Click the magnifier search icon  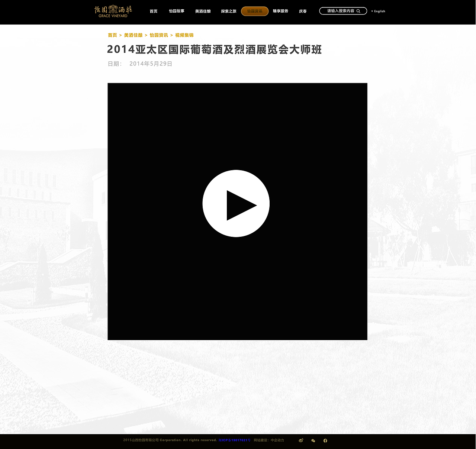tap(358, 11)
